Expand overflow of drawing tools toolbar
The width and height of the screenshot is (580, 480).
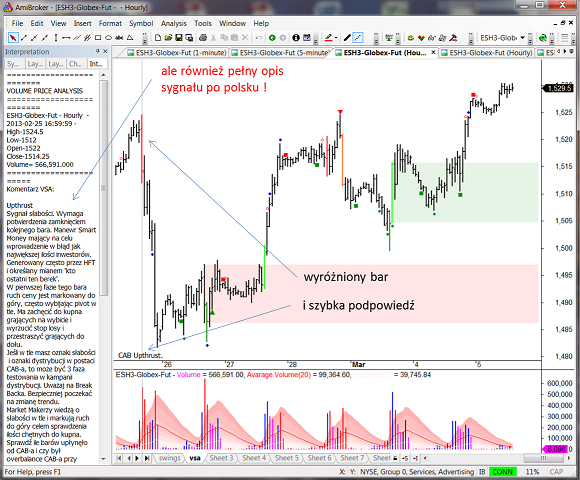tap(145, 38)
